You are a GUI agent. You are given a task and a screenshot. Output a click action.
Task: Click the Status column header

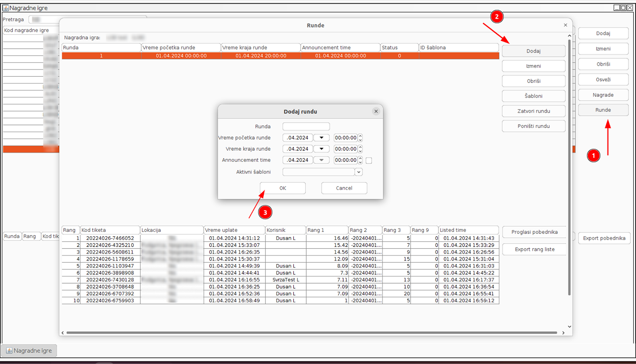tap(399, 47)
